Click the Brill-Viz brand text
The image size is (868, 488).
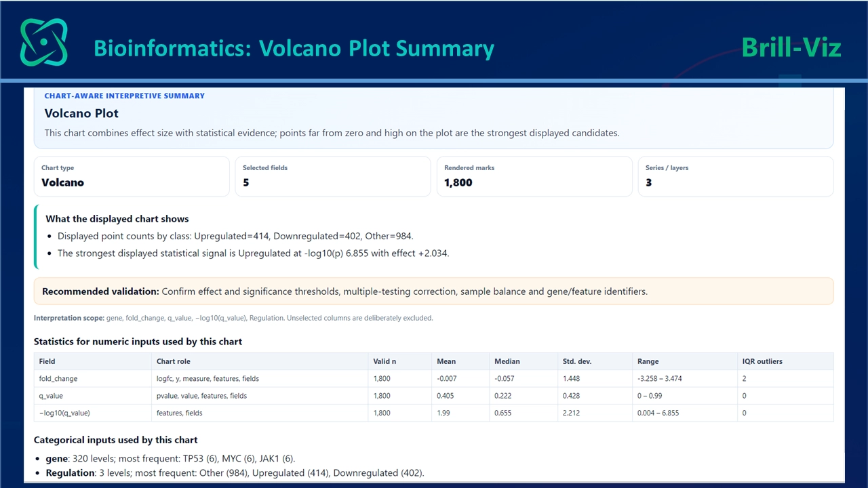(791, 47)
